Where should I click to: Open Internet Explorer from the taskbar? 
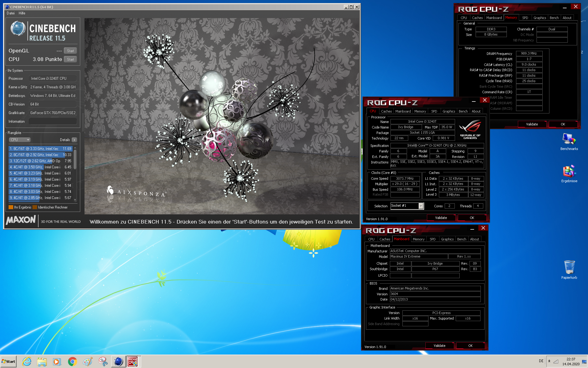tap(27, 362)
